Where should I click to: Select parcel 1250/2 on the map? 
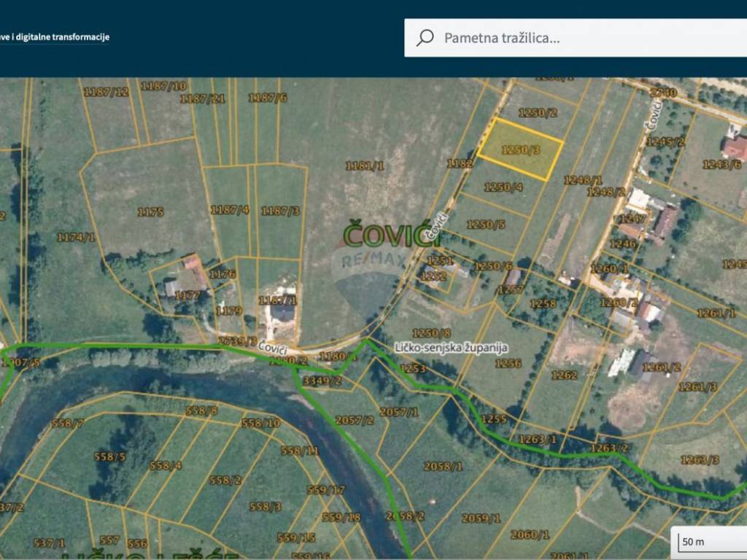[x=538, y=112]
